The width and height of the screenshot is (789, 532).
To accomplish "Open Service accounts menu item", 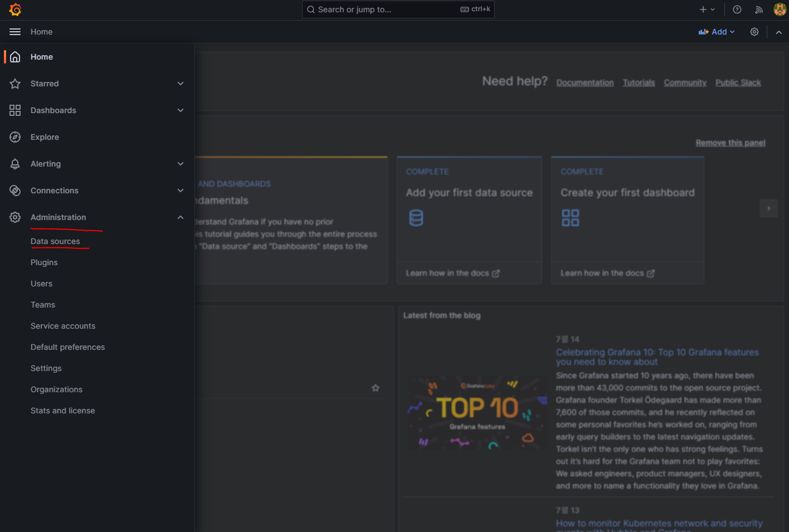I will click(63, 326).
